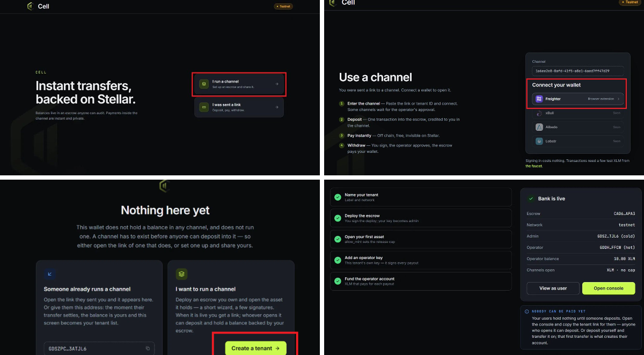Screen dimensions: 644x355
Task: Click the arrow icon above 'Someone already runs a channel'
Action: click(49, 274)
